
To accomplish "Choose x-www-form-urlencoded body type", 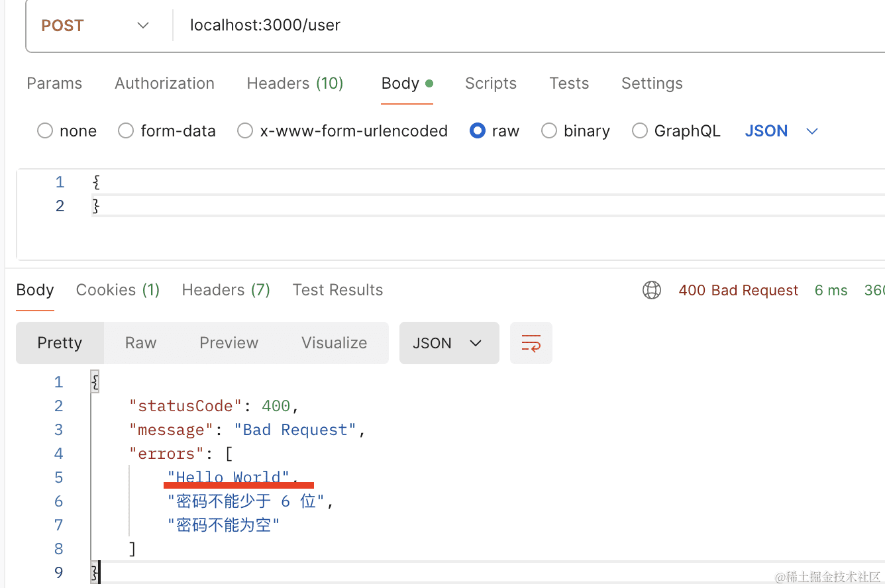I will [245, 131].
